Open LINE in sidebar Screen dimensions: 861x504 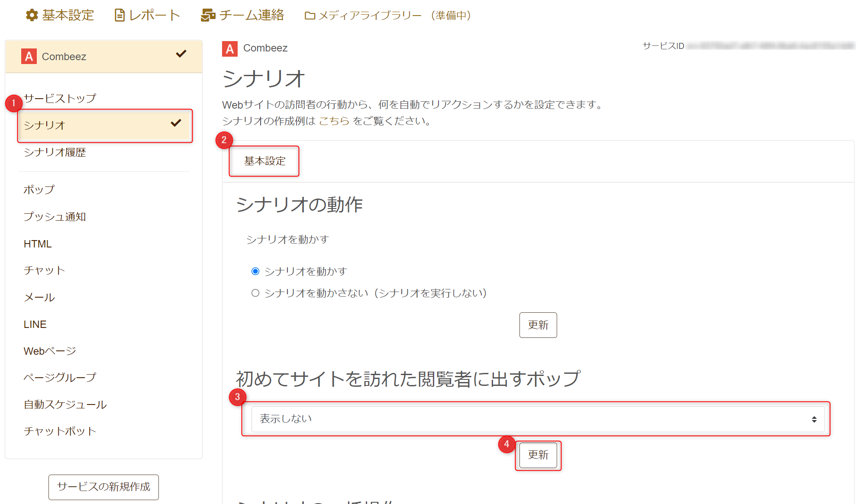[x=35, y=324]
